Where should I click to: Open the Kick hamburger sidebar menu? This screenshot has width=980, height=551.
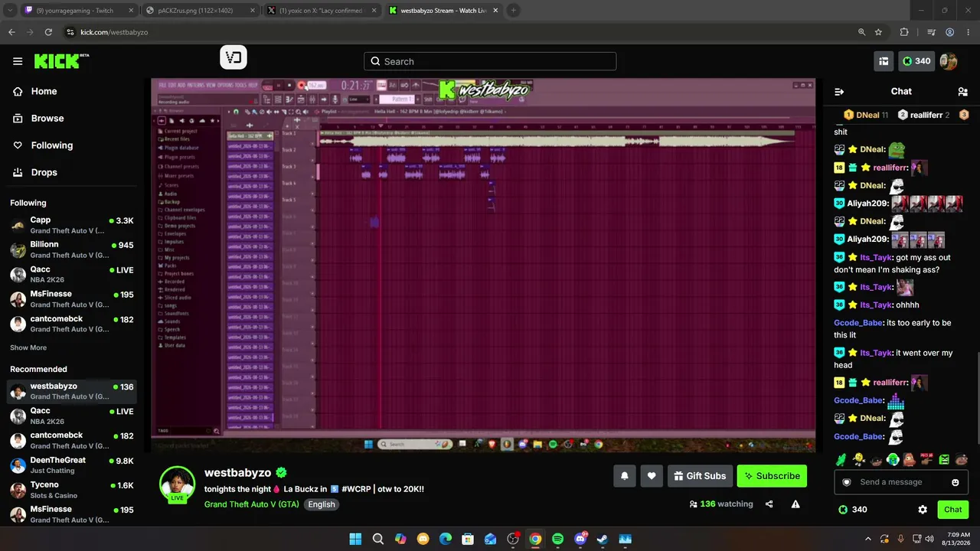[18, 61]
